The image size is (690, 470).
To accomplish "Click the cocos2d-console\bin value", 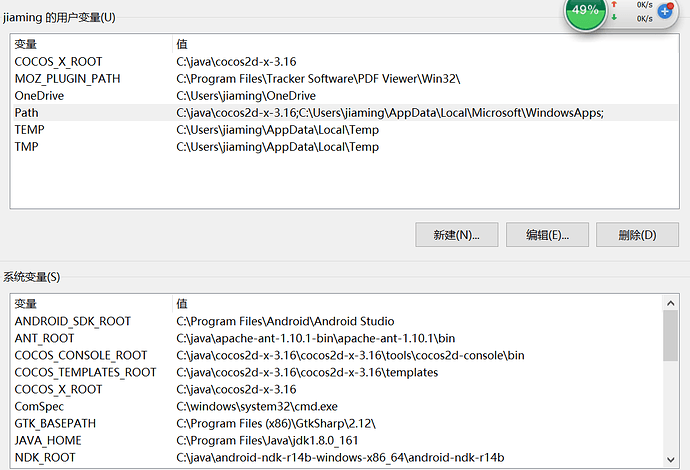I will tap(350, 355).
